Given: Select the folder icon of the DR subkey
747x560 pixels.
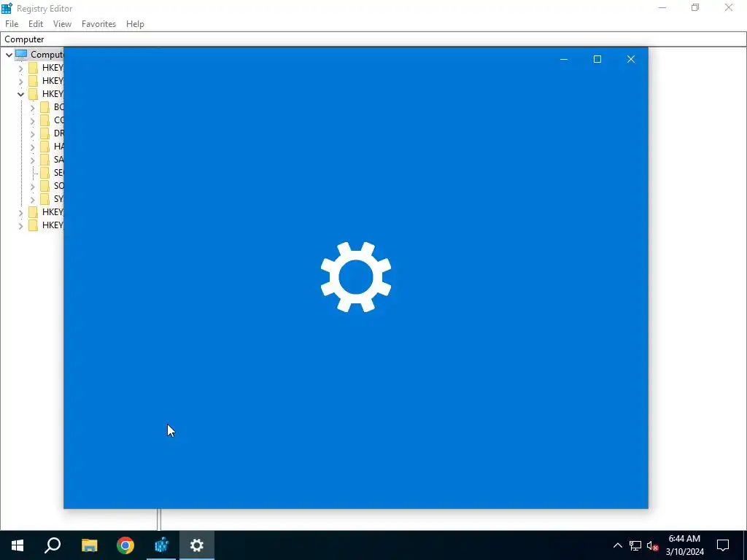Looking at the screenshot, I should pos(44,133).
